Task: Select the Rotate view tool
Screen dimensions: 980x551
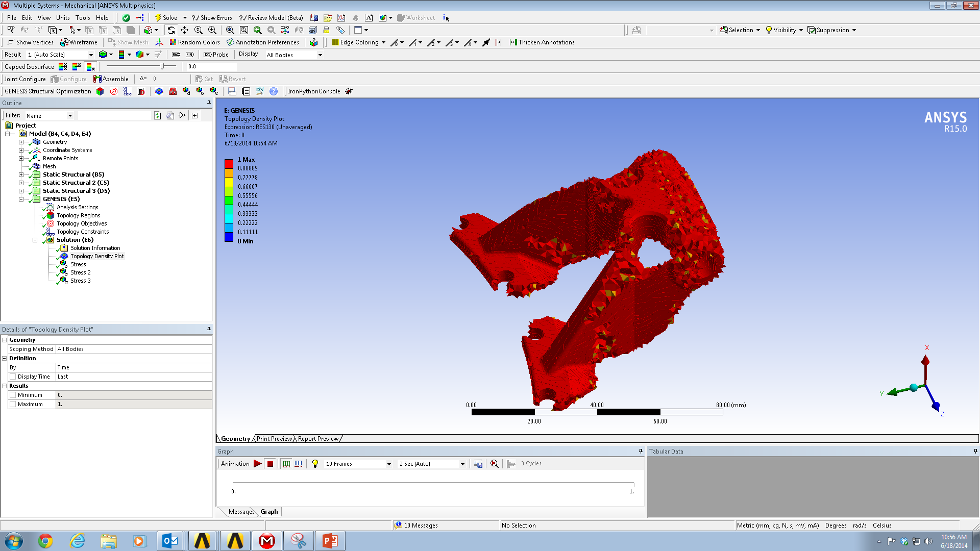Action: (171, 30)
